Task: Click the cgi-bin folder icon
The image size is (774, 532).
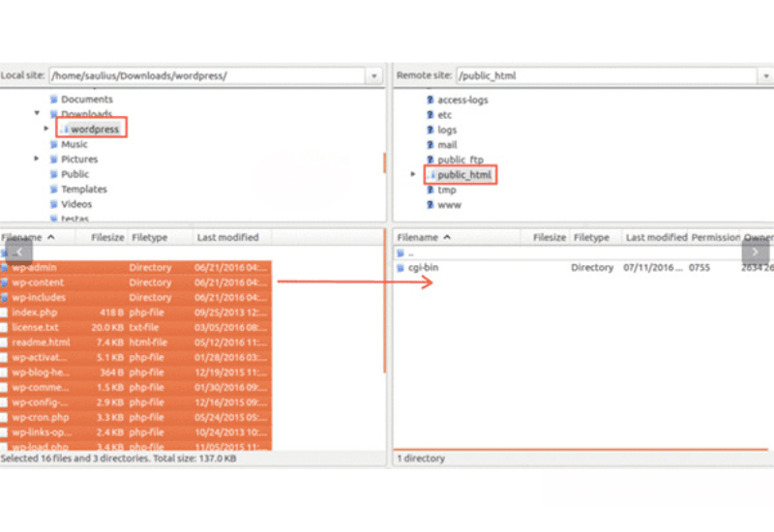Action: click(401, 268)
